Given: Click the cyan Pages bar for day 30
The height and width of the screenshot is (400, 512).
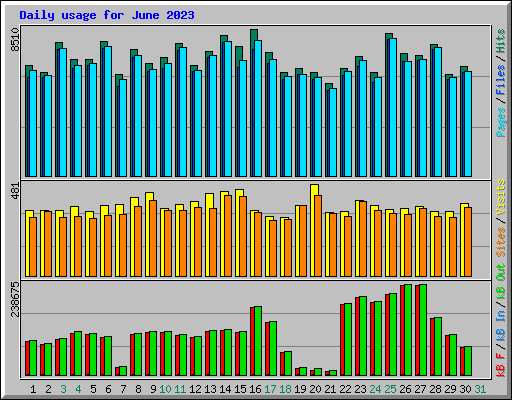Looking at the screenshot, I should point(468,124).
